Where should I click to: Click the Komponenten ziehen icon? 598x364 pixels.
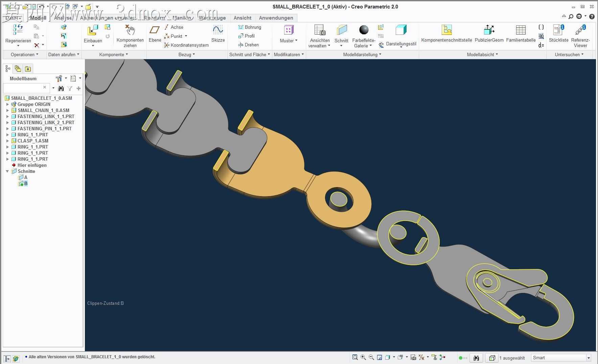pyautogui.click(x=130, y=30)
